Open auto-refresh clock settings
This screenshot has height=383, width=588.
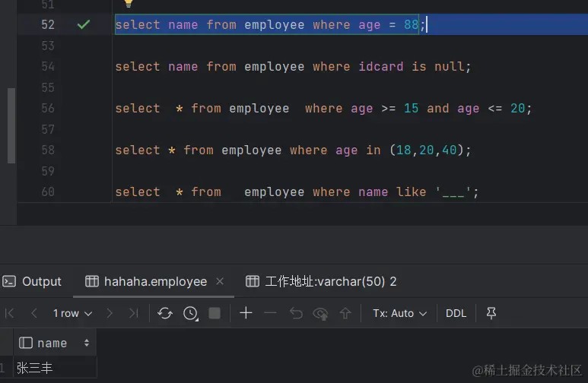click(x=190, y=313)
